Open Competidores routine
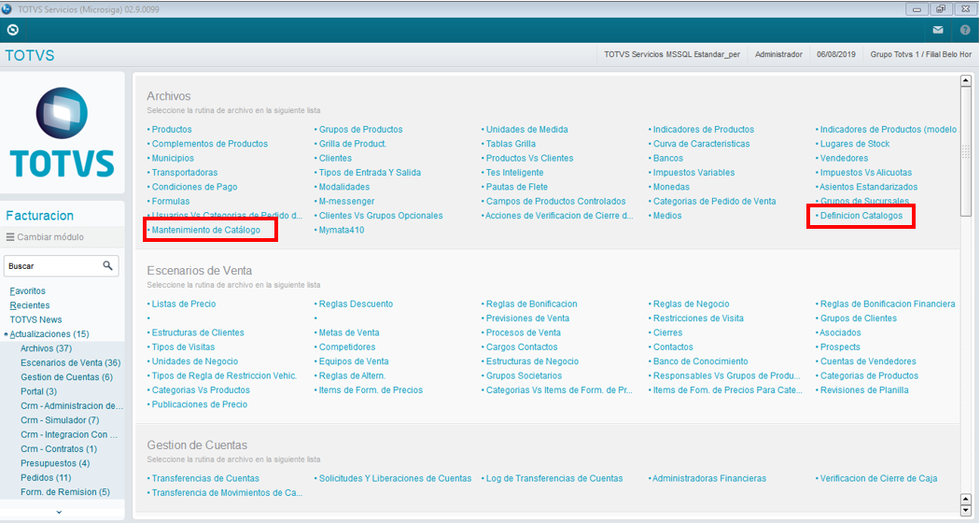This screenshot has height=523, width=980. [x=347, y=347]
